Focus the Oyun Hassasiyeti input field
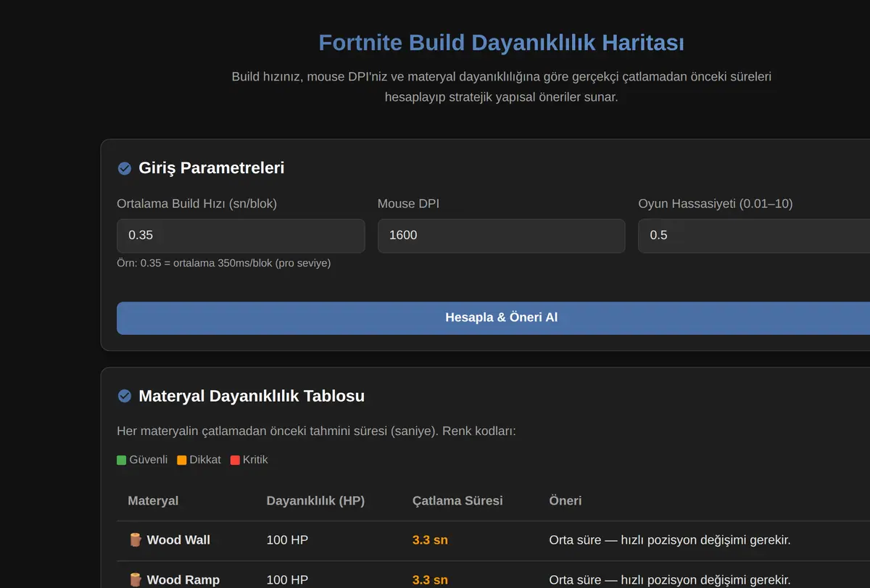Screen dimensions: 870x588 pos(754,236)
